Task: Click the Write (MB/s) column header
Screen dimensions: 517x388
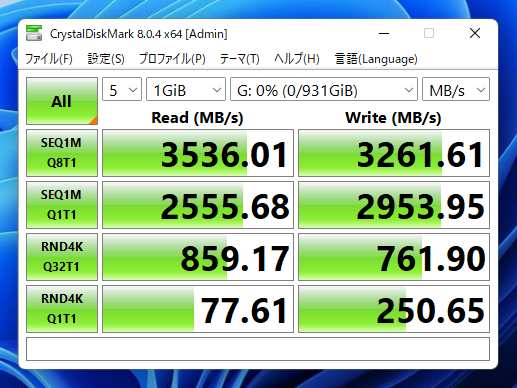Action: coord(393,118)
